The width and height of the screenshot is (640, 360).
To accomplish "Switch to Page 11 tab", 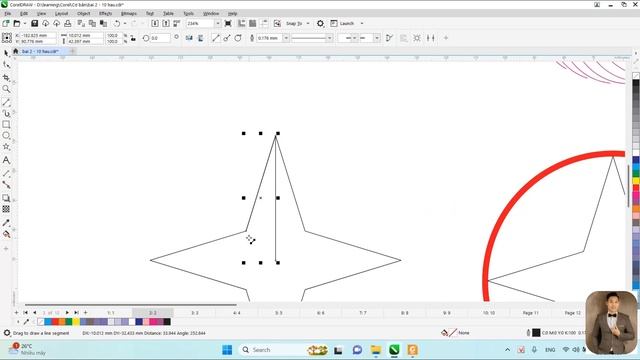I will pos(531,313).
